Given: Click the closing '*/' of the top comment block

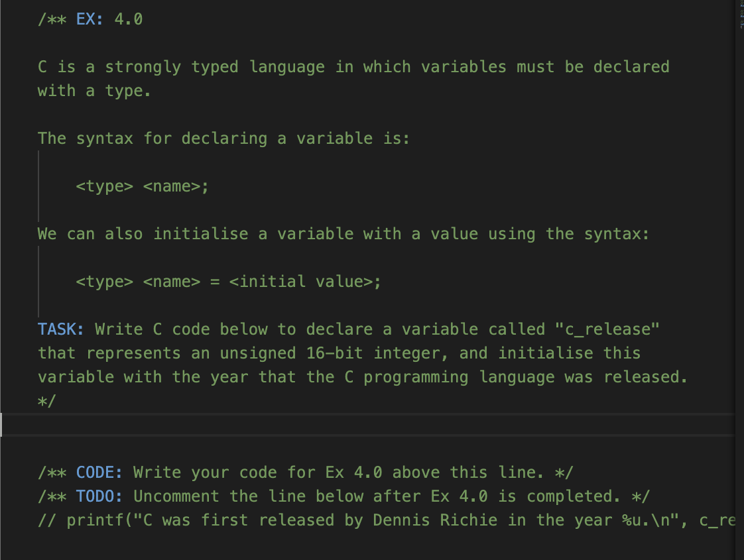Looking at the screenshot, I should (x=46, y=400).
